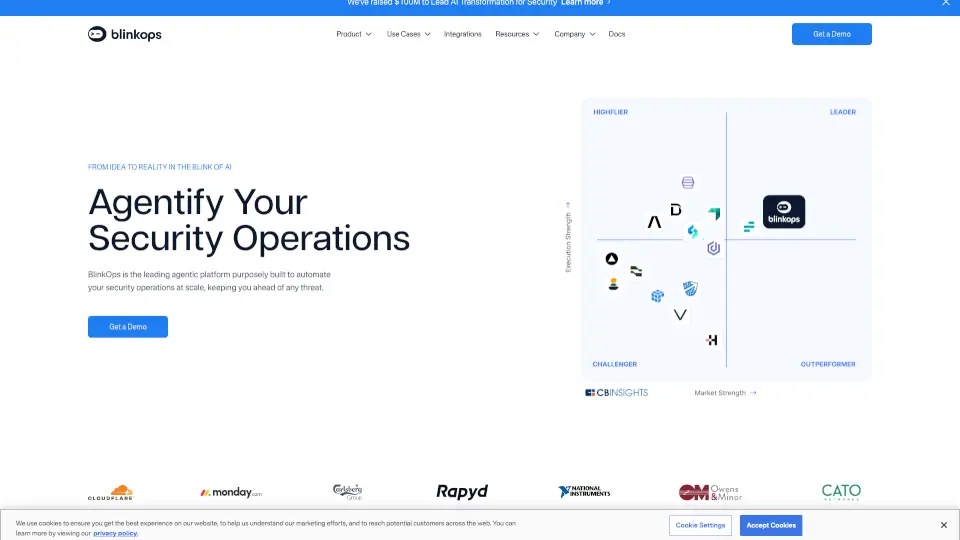The image size is (960, 540).
Task: Open the privacy policy link
Action: [x=116, y=534]
